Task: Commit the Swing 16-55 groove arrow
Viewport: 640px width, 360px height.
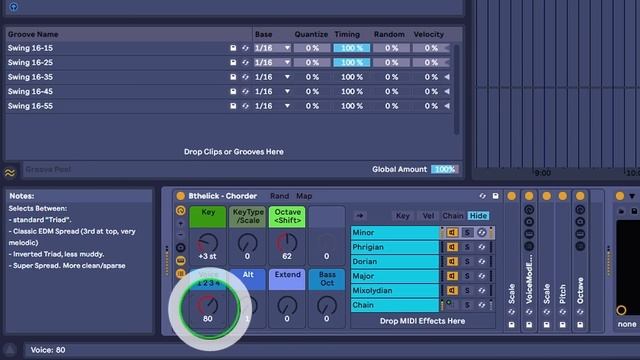Action: pos(447,106)
